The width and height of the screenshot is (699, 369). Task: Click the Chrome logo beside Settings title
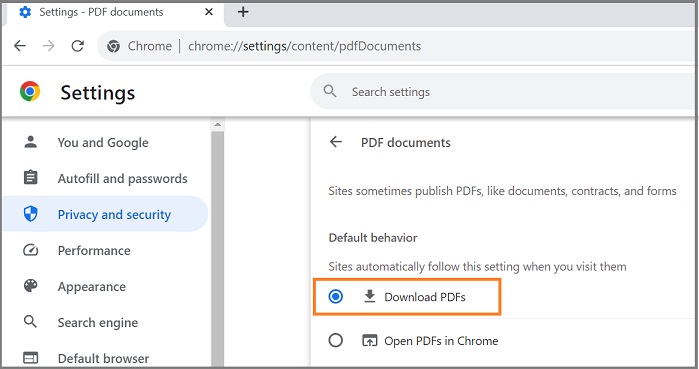tap(30, 91)
